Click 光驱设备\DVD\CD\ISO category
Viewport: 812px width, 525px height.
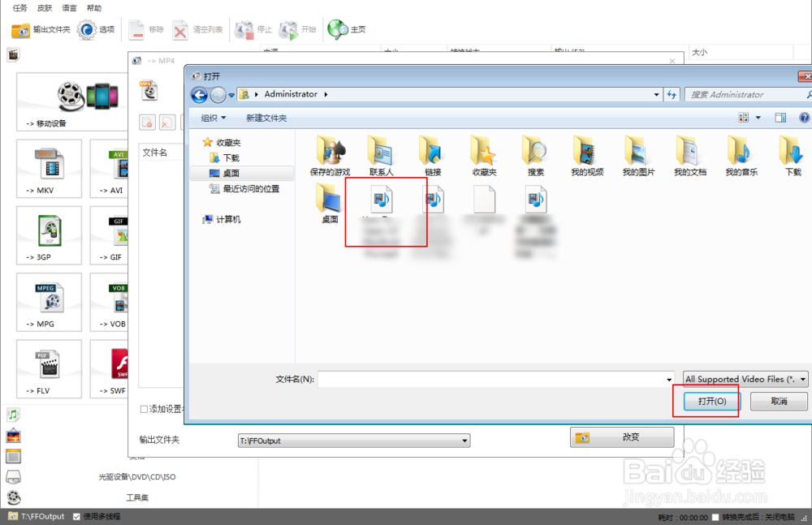[x=137, y=477]
